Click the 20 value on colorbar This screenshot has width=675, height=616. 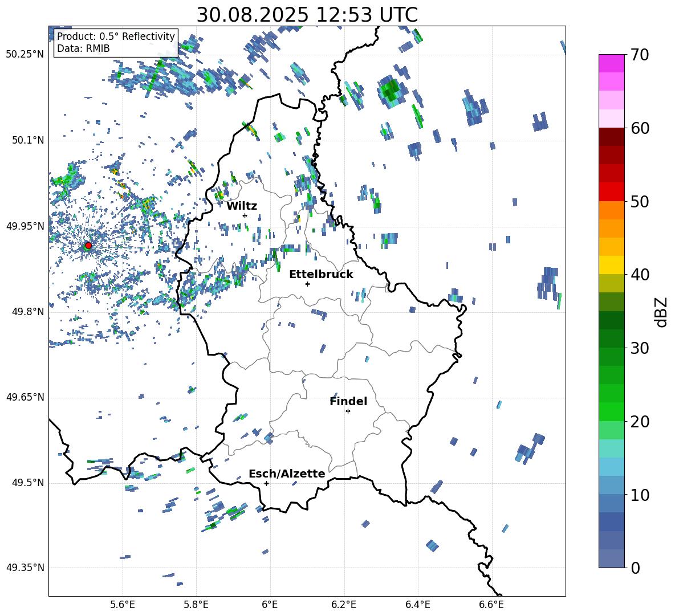(x=640, y=422)
